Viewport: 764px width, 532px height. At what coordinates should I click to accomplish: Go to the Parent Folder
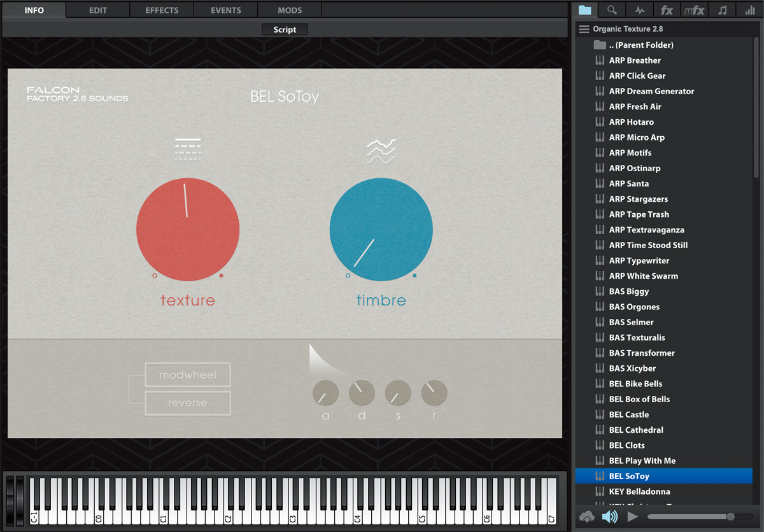pos(664,45)
